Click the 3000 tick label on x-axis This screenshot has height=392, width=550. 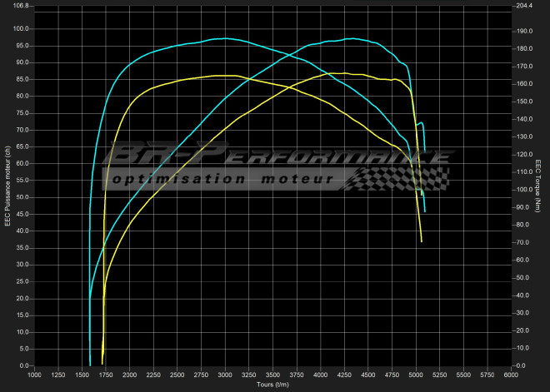[224, 375]
